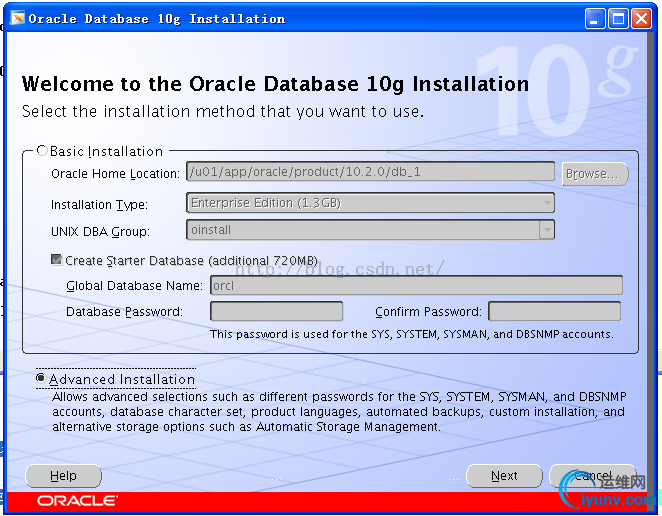Click the Oracle installer title bar icon
Image resolution: width=662 pixels, height=516 pixels.
[x=18, y=18]
